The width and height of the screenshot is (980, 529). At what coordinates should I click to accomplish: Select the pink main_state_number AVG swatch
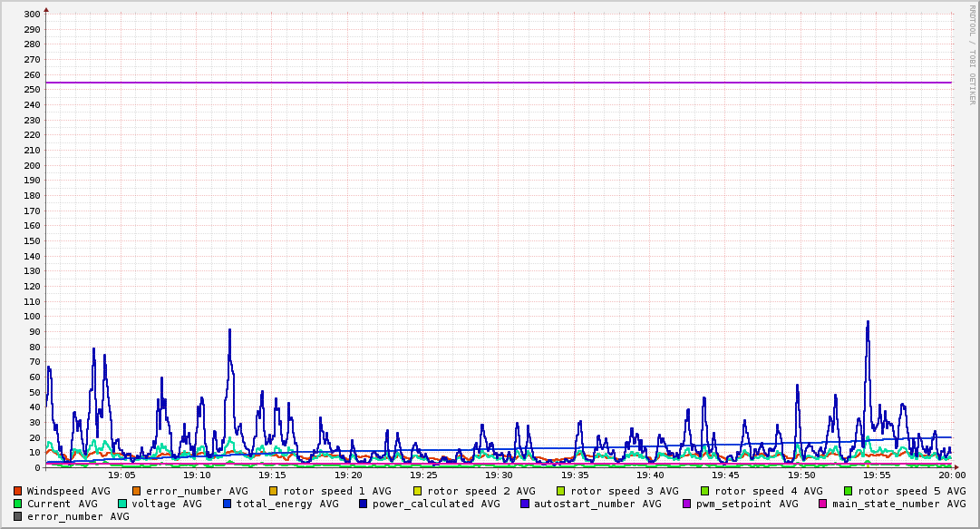(822, 504)
